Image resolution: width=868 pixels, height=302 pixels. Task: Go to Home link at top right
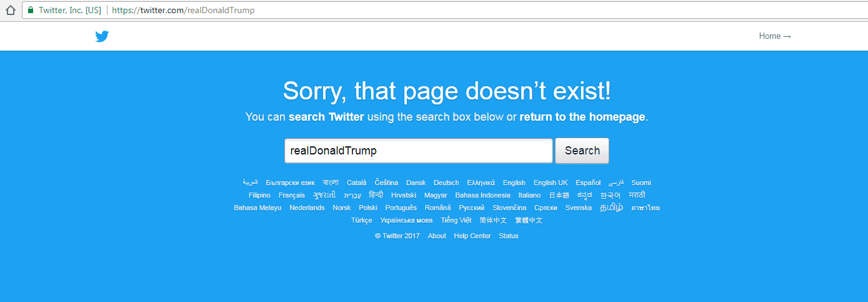click(775, 36)
